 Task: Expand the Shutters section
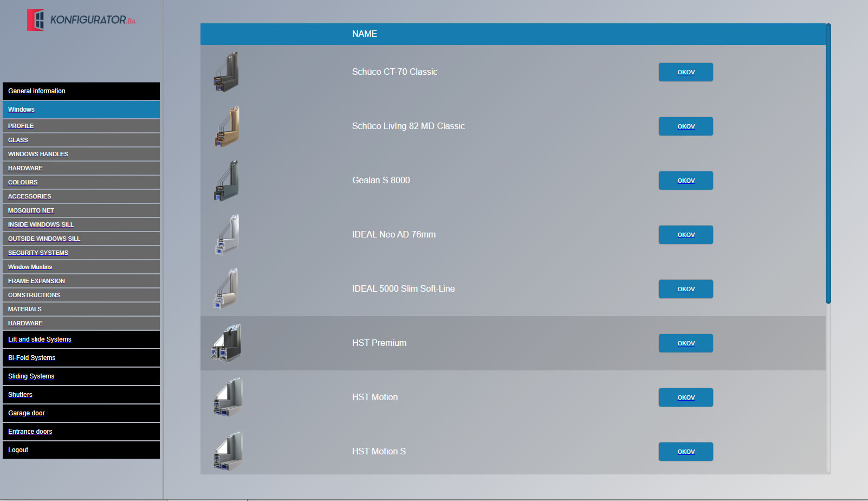tap(81, 395)
